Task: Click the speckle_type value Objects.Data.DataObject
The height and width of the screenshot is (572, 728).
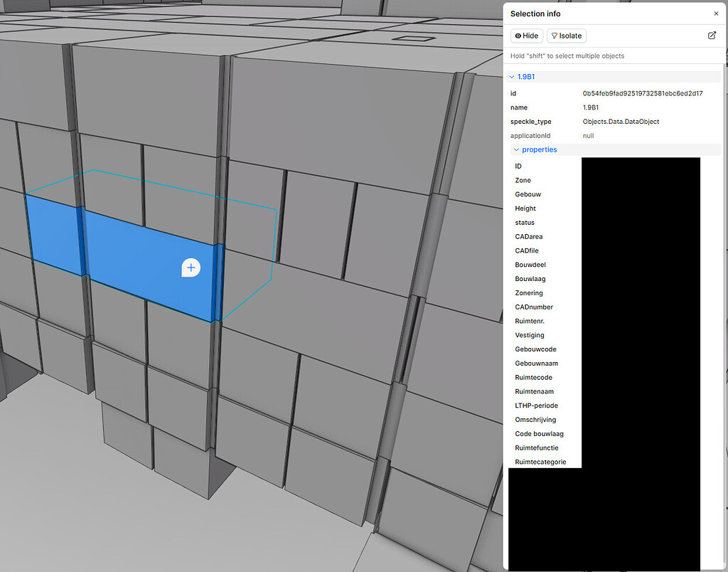Action: pos(621,122)
